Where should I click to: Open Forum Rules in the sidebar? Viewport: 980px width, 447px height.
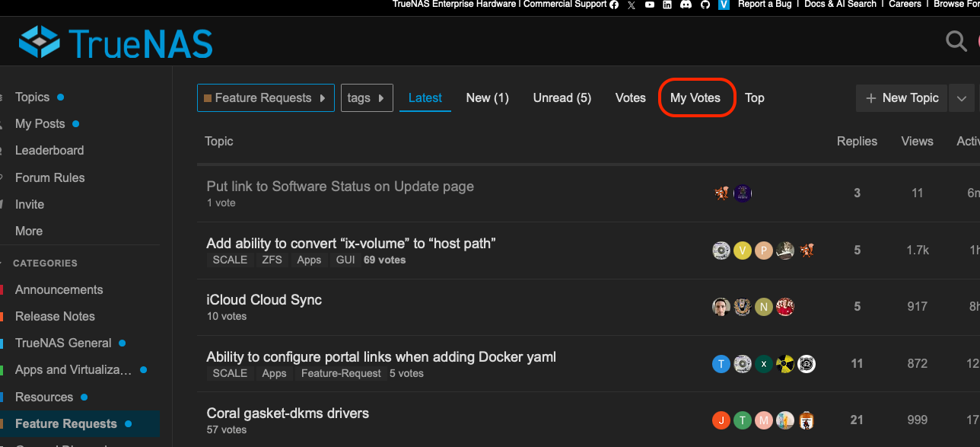[x=50, y=177]
